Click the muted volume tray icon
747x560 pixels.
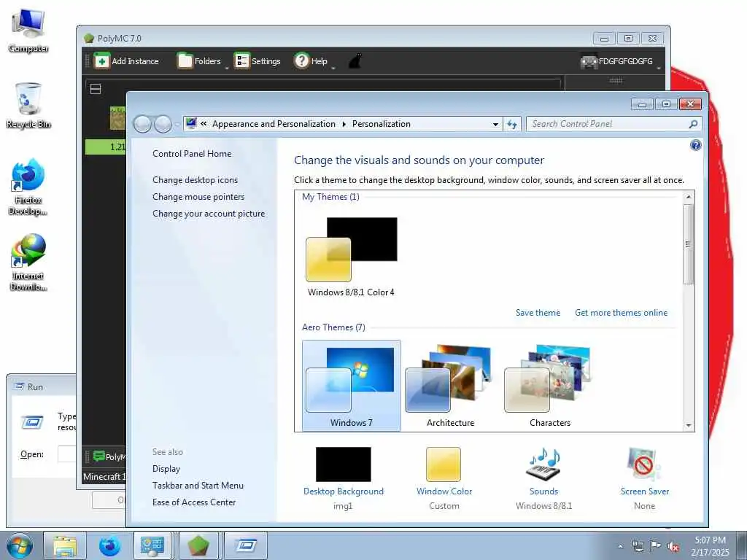(x=673, y=547)
